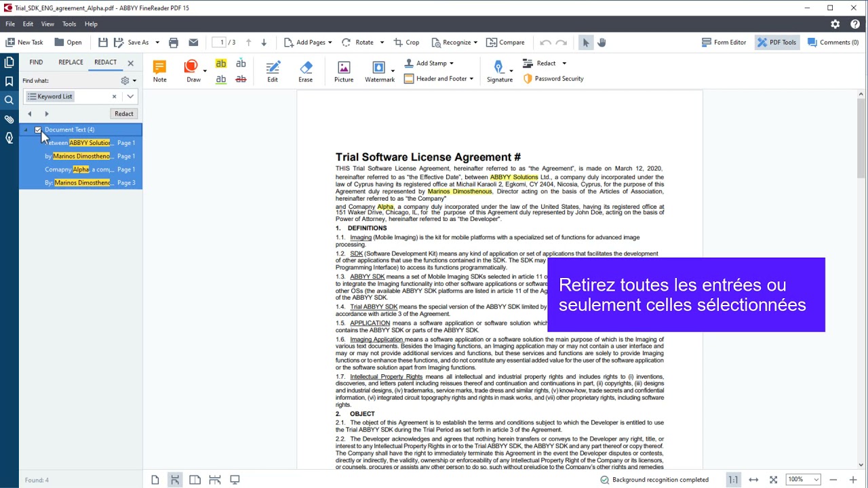Toggle actual size 1:1 view
This screenshot has height=488, width=868.
point(733,480)
